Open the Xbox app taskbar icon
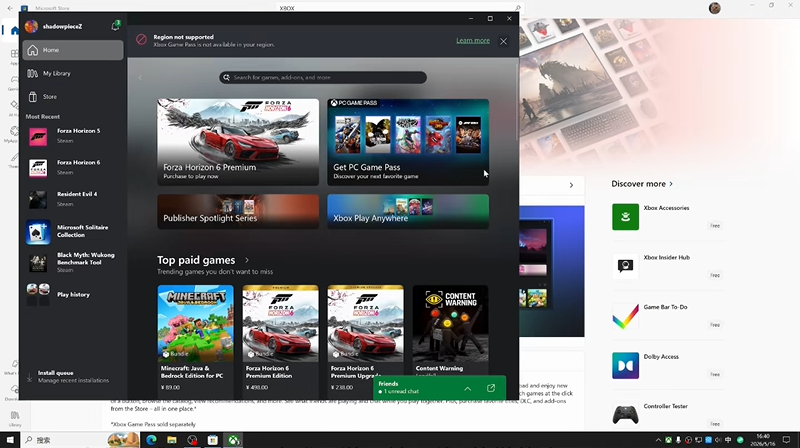 [233, 440]
